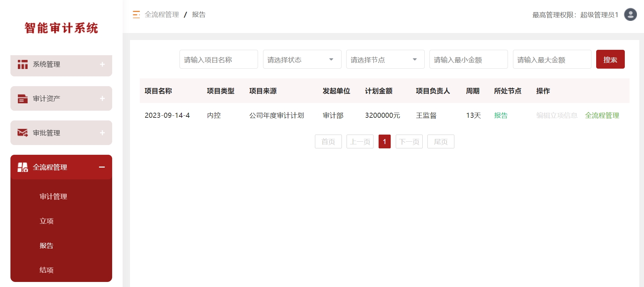Image resolution: width=644 pixels, height=287 pixels.
Task: Expand 系统管理 with its plus icon
Action: 102,64
